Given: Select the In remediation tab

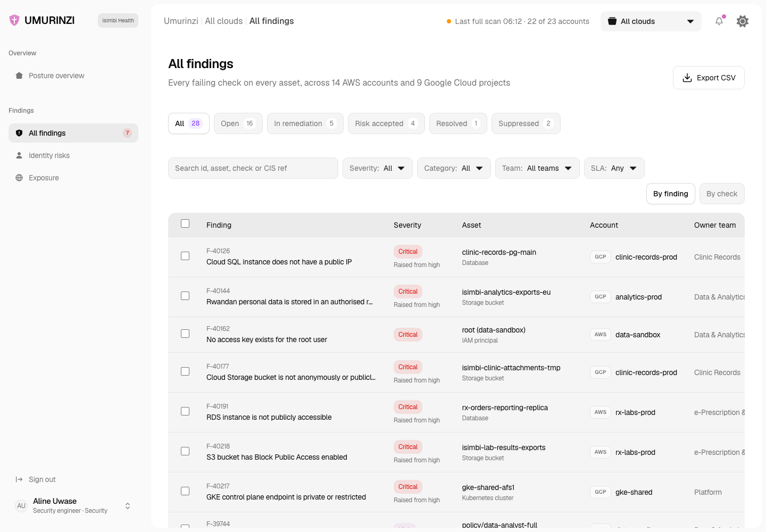Looking at the screenshot, I should (305, 123).
